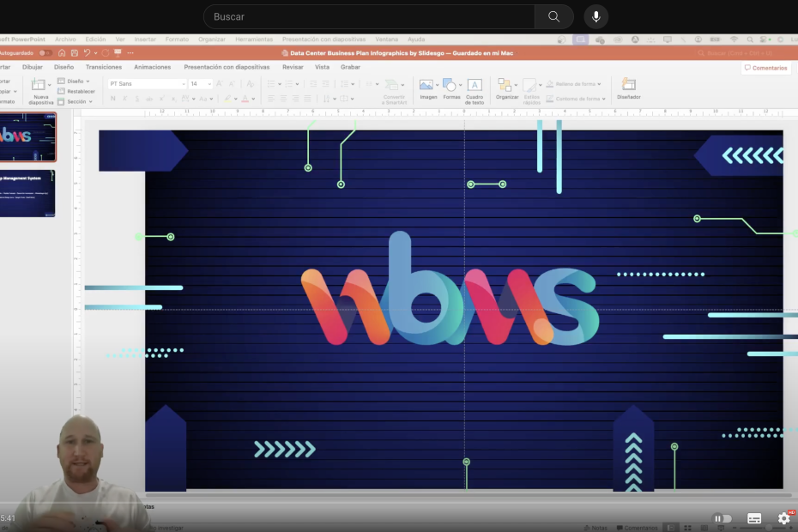Expand the Nueva diapositiva dropdown arrow
Viewport: 798px width, 532px height.
pyautogui.click(x=50, y=85)
